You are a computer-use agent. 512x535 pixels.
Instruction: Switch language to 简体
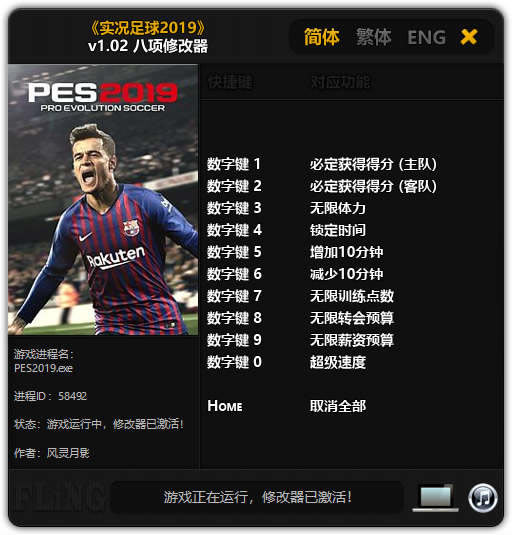[322, 37]
